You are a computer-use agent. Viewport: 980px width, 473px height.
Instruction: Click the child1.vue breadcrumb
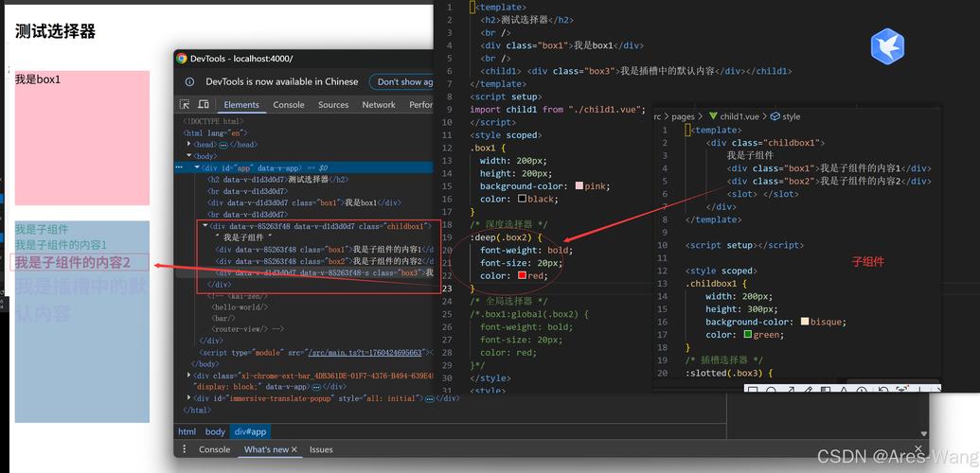coord(739,116)
